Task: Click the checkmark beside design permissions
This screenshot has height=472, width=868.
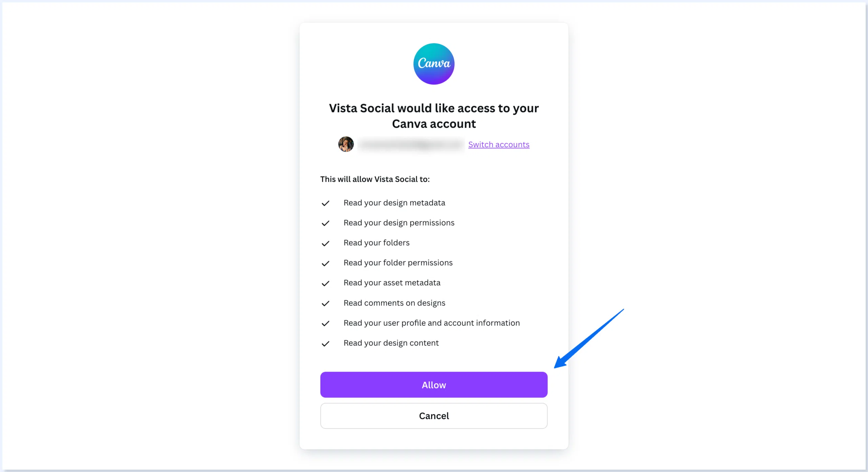Action: click(x=325, y=223)
